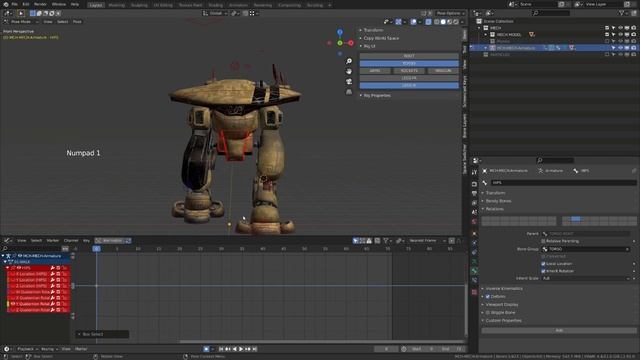Select solid viewport shading mode
The height and width of the screenshot is (360, 640).
443,22
